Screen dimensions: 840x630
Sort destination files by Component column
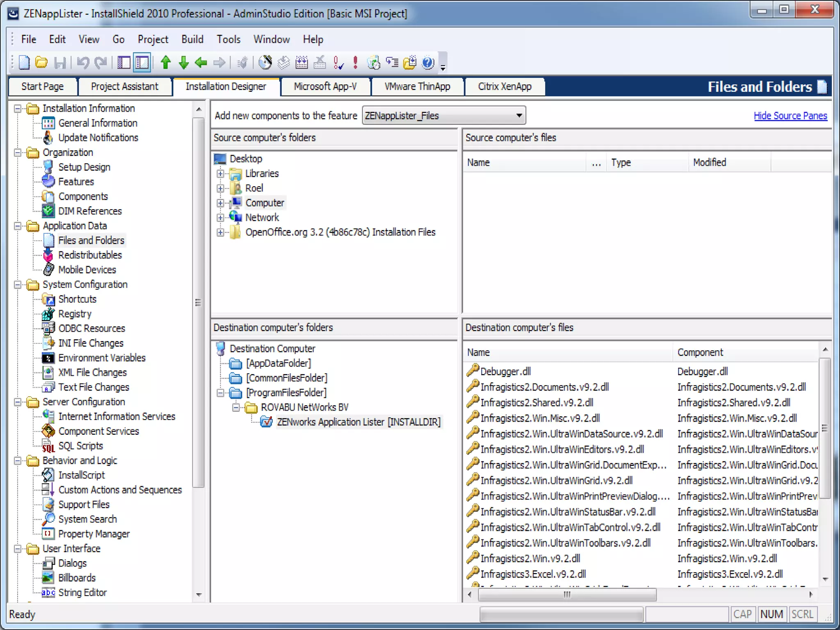tap(746, 352)
